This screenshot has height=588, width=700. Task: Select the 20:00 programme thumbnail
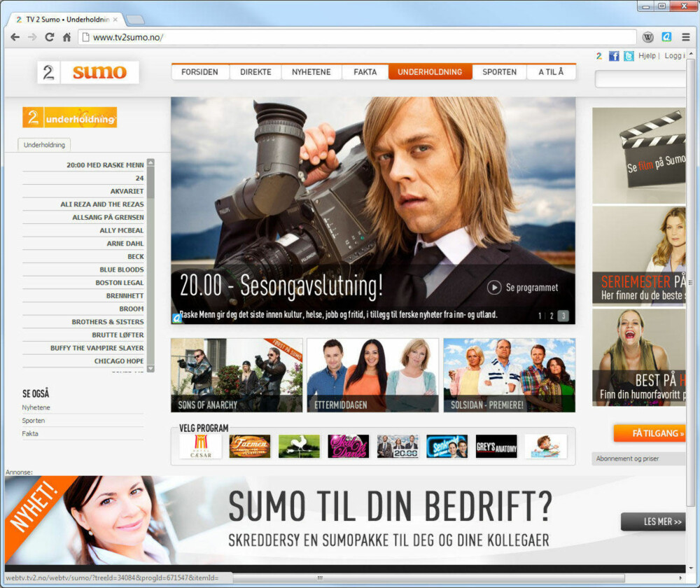(398, 447)
